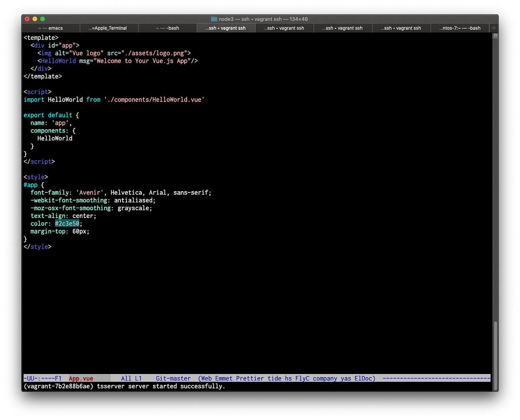Click the Git-master branch indicator
The width and height of the screenshot is (520, 420).
(173, 378)
